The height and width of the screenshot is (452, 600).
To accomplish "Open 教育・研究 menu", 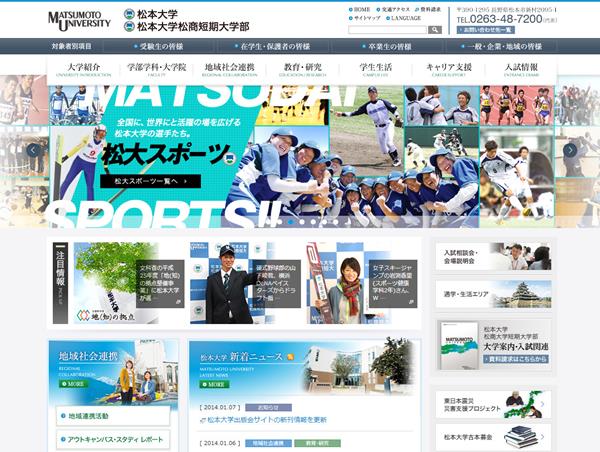I will (302, 69).
